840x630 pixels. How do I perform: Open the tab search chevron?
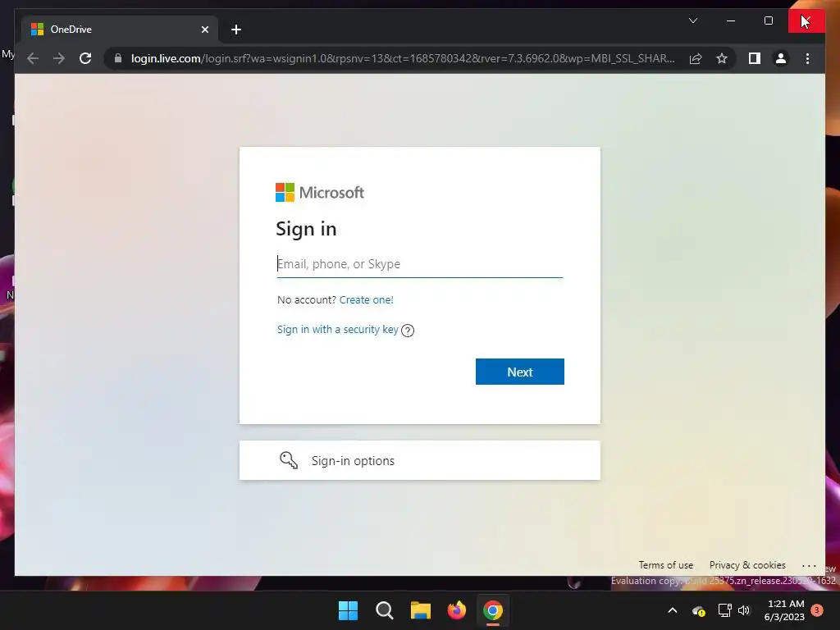click(x=692, y=21)
